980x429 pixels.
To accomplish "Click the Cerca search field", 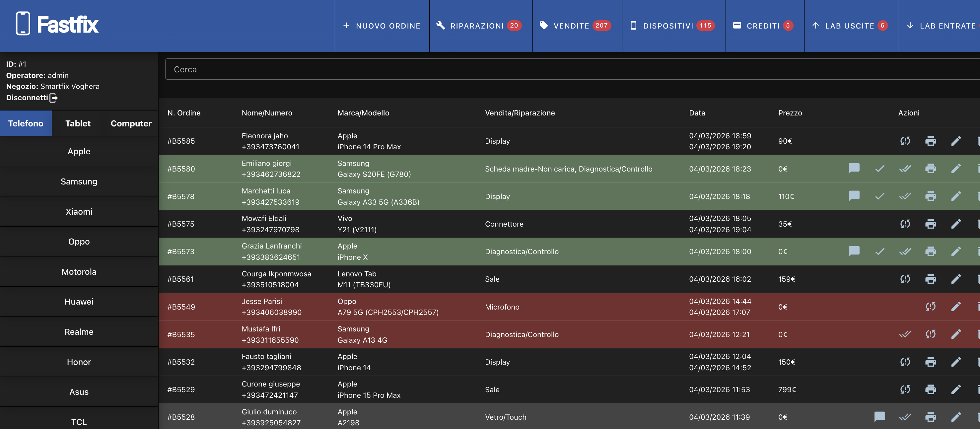I will (x=532, y=69).
